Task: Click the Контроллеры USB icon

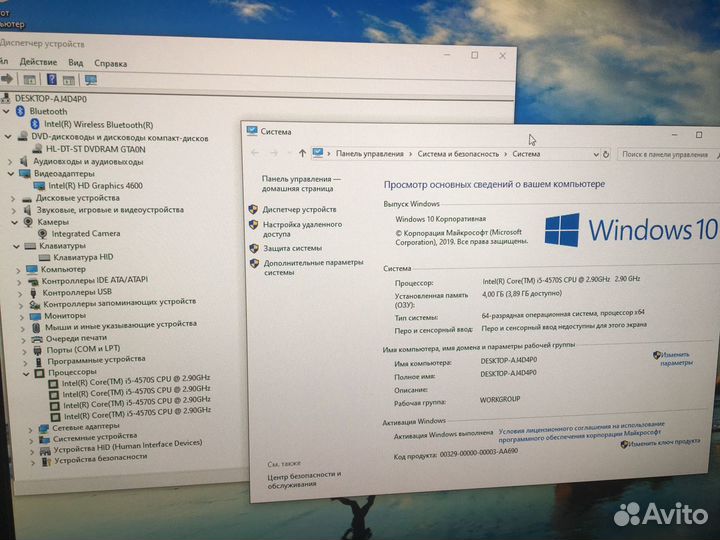Action: point(34,292)
